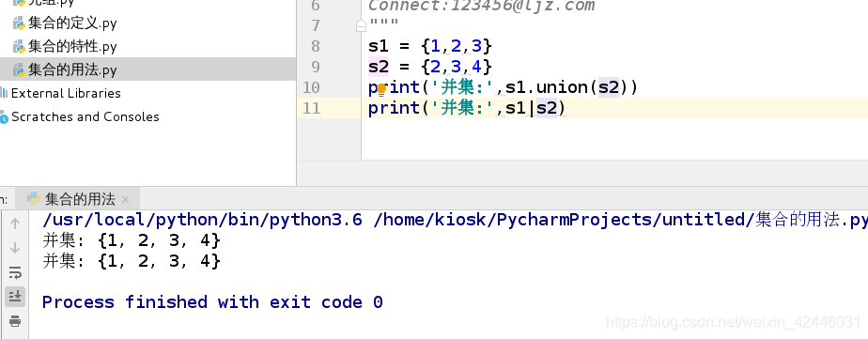868x339 pixels.
Task: Click the Python icon on the run tab
Action: 34,198
